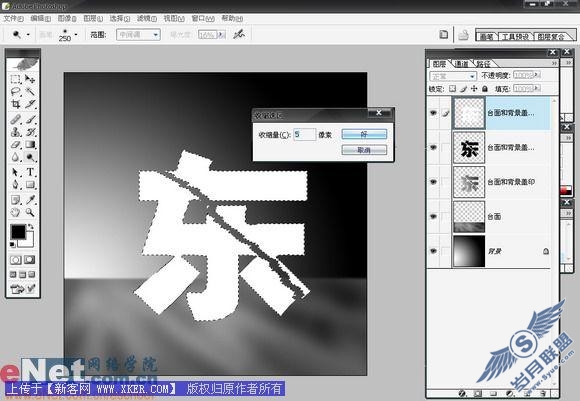Select the Healing Brush tool
The image size is (580, 401).
click(16, 119)
